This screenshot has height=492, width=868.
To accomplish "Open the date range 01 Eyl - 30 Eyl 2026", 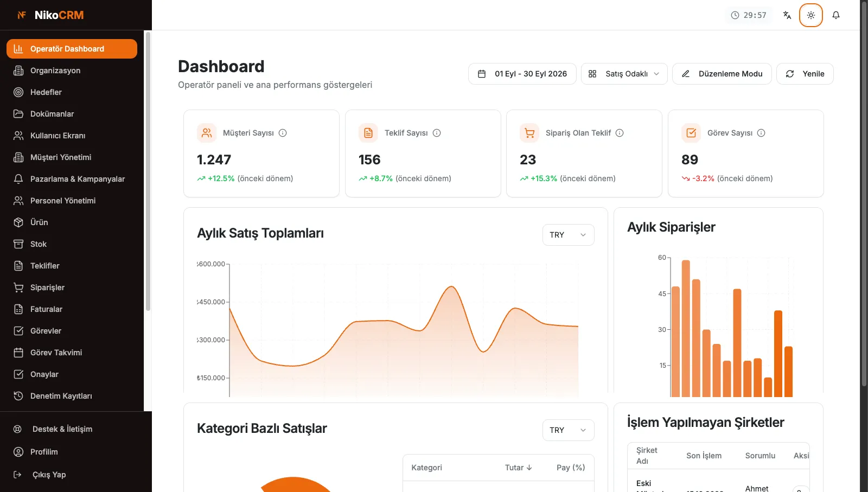I will tap(522, 74).
